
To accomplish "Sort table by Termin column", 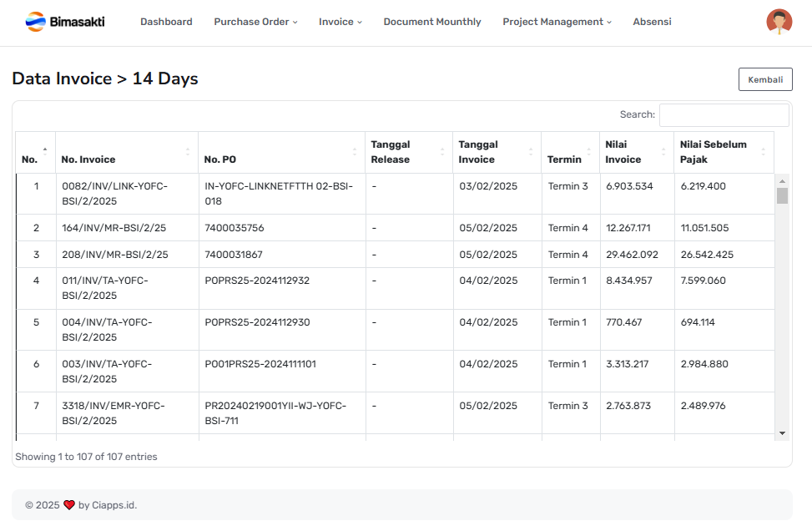I will pos(589,151).
